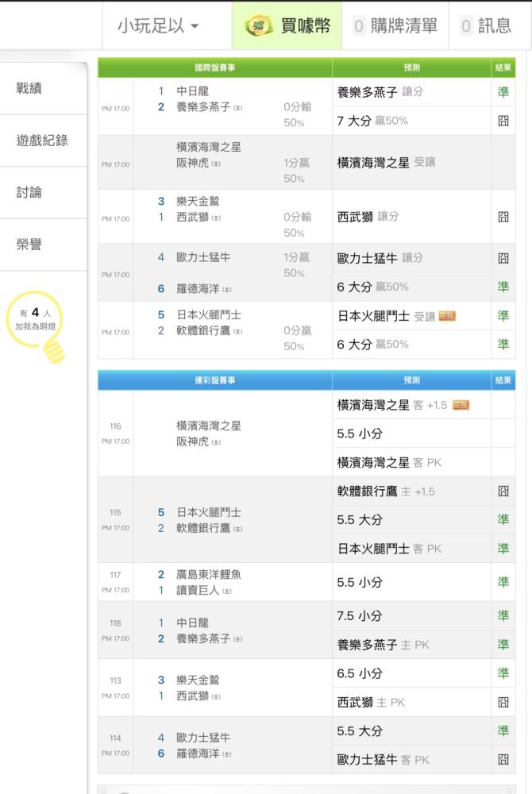This screenshot has height=794, width=532.
Task: Click the 廣島東洋鯉魚 team name
Action: [x=209, y=575]
